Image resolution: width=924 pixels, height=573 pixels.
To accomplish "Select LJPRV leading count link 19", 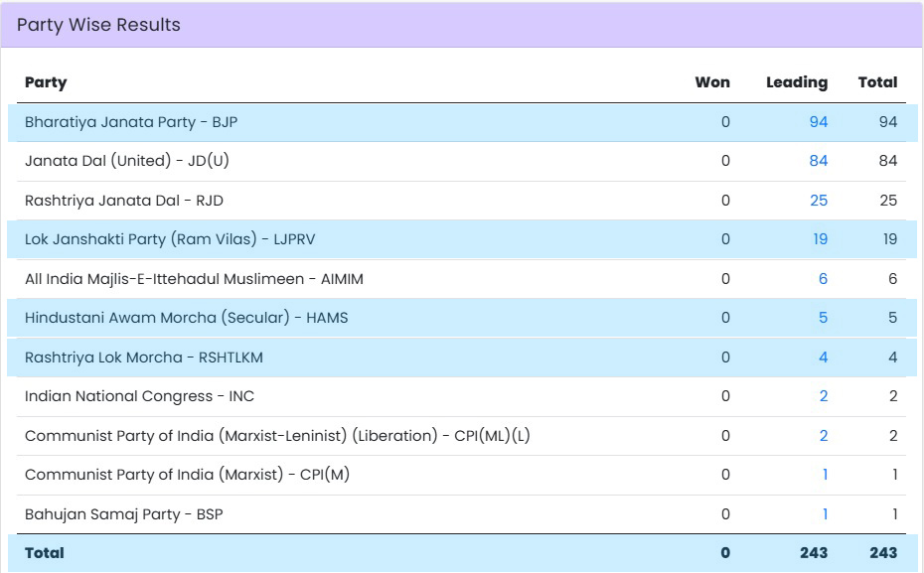I will (x=818, y=239).
